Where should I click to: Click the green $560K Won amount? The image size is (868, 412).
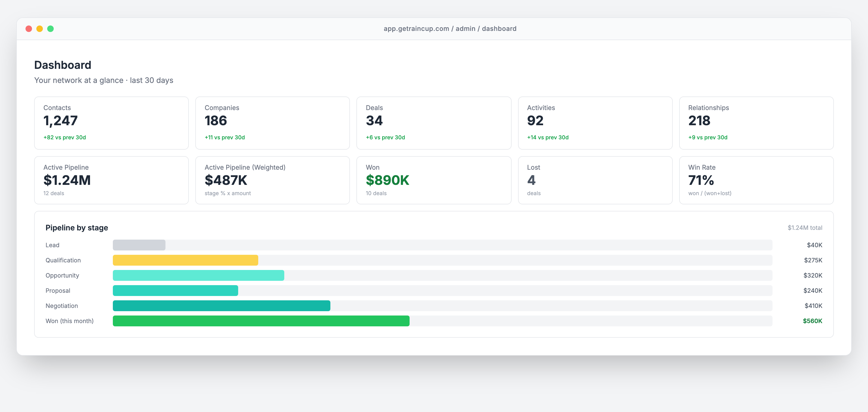click(x=812, y=321)
